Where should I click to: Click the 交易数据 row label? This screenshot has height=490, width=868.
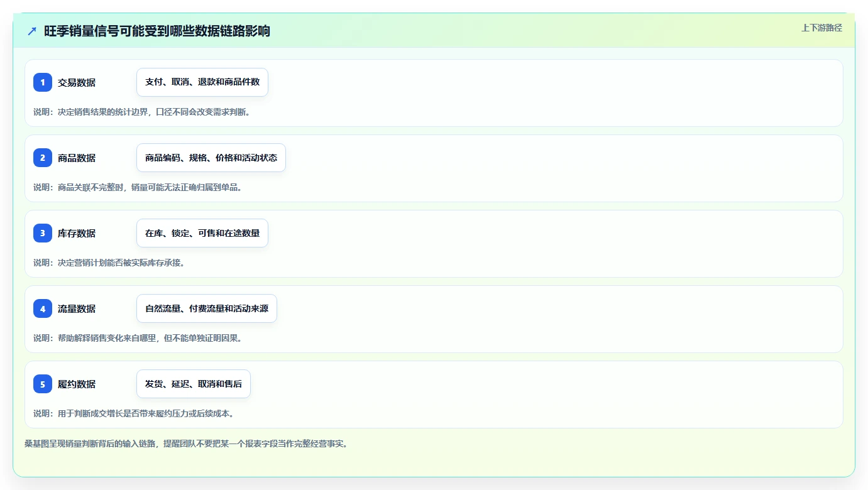(77, 82)
